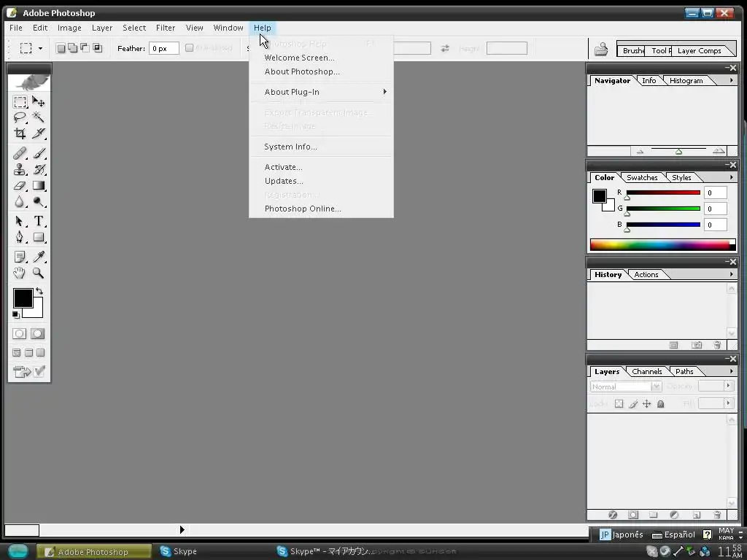Open Layer Comps in palette well

tap(700, 50)
